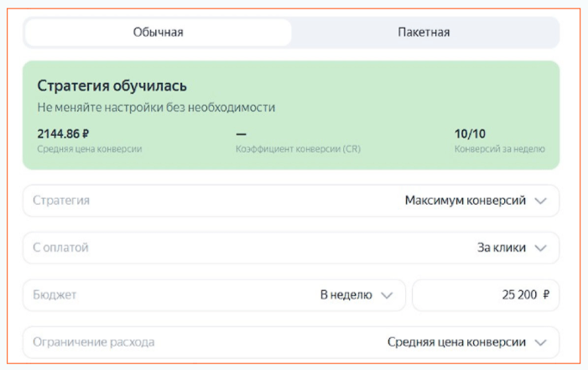
Task: Select the Максимум конверсий strategy value
Action: [x=465, y=201]
